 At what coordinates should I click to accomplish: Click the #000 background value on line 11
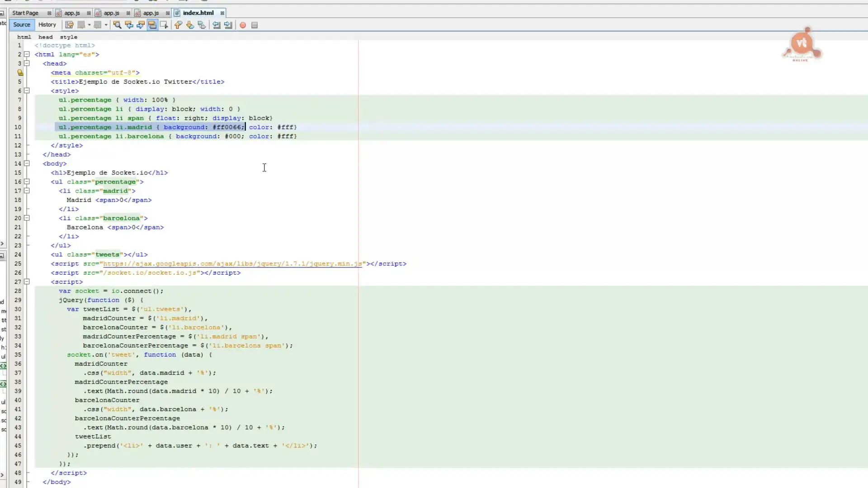[233, 136]
